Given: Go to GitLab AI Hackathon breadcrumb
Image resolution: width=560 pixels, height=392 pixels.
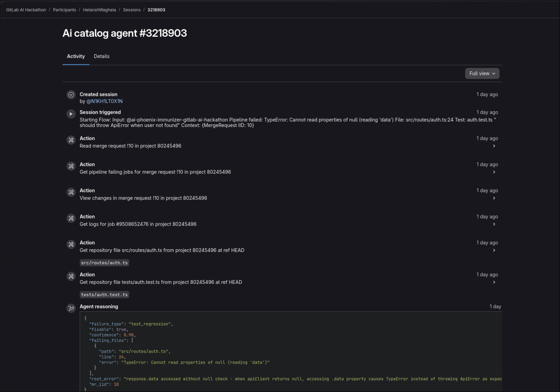Looking at the screenshot, I should coord(26,10).
